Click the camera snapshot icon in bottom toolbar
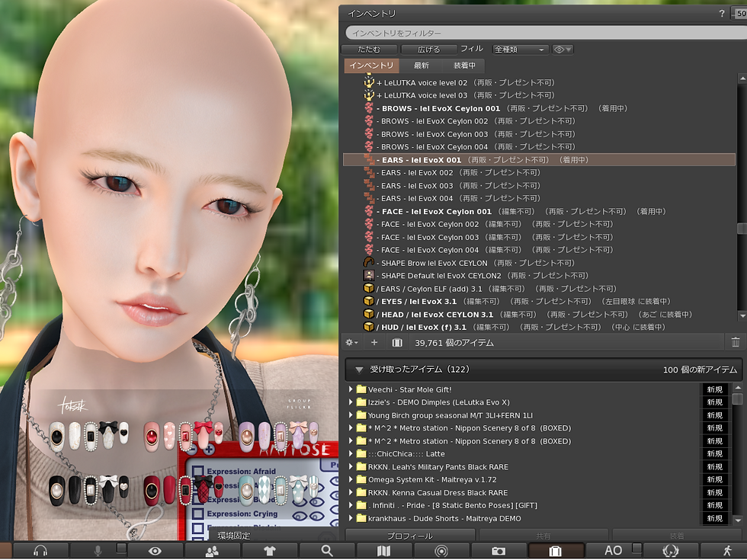 499,551
